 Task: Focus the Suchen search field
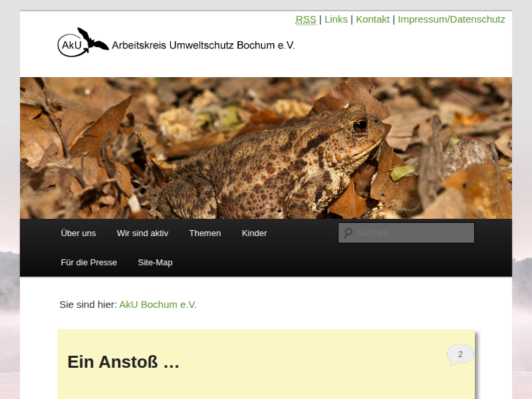click(x=406, y=233)
